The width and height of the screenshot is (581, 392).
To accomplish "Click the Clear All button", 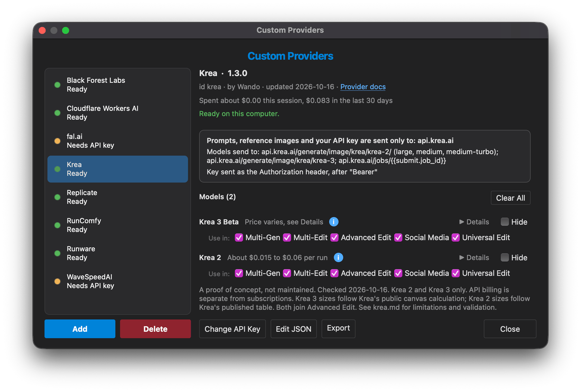I will tap(510, 198).
